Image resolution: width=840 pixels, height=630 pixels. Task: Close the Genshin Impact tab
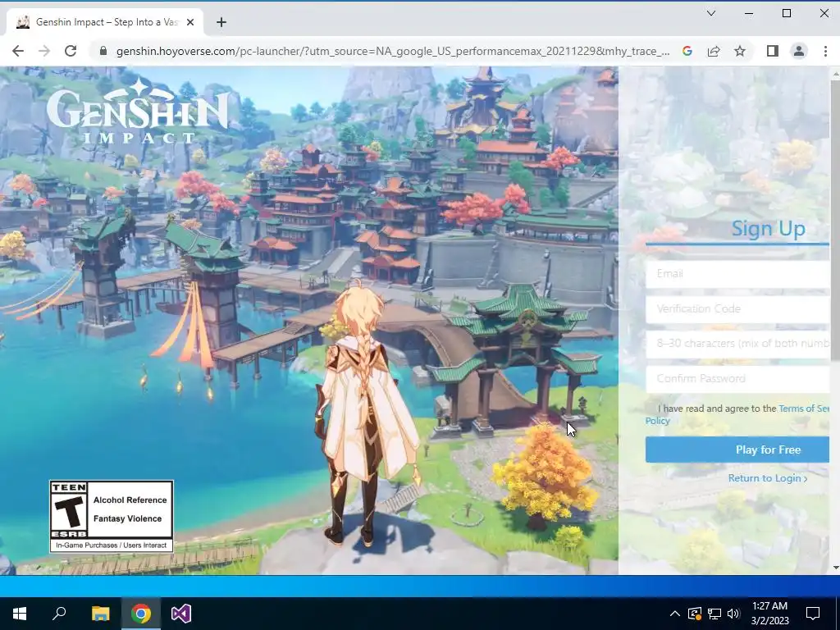point(190,22)
